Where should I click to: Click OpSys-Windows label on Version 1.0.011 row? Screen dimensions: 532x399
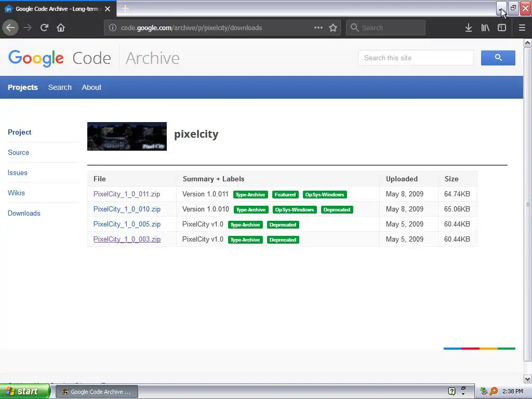[x=325, y=194]
